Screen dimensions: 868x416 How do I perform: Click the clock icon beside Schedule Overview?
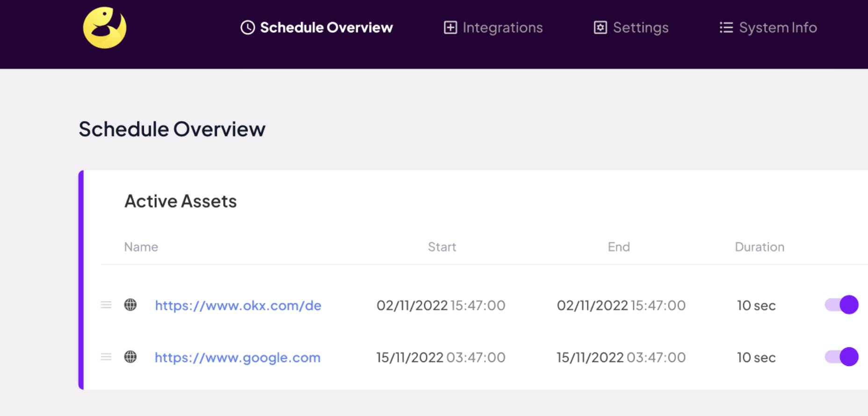tap(248, 28)
